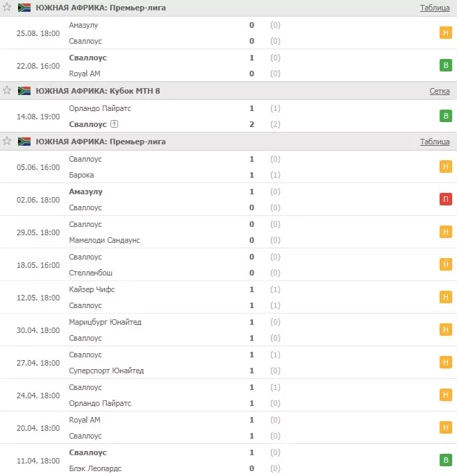Select the Мамелоди Сандаунс team name
Screen dimensions: 457x476
coord(104,240)
